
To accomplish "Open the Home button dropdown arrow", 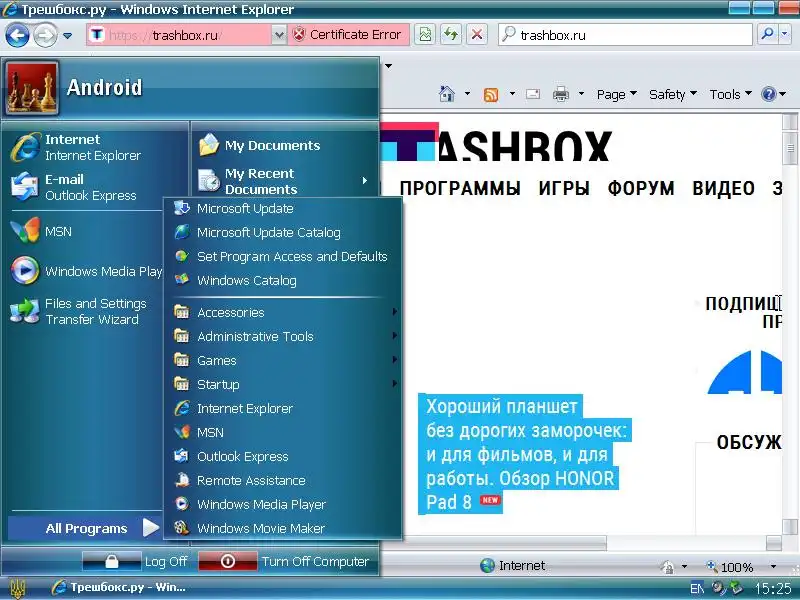I will [467, 94].
